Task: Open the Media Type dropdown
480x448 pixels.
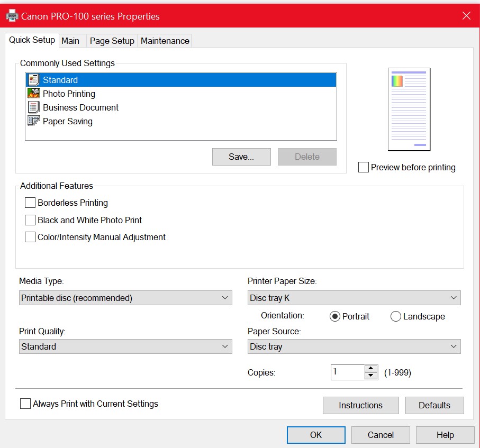Action: click(125, 298)
